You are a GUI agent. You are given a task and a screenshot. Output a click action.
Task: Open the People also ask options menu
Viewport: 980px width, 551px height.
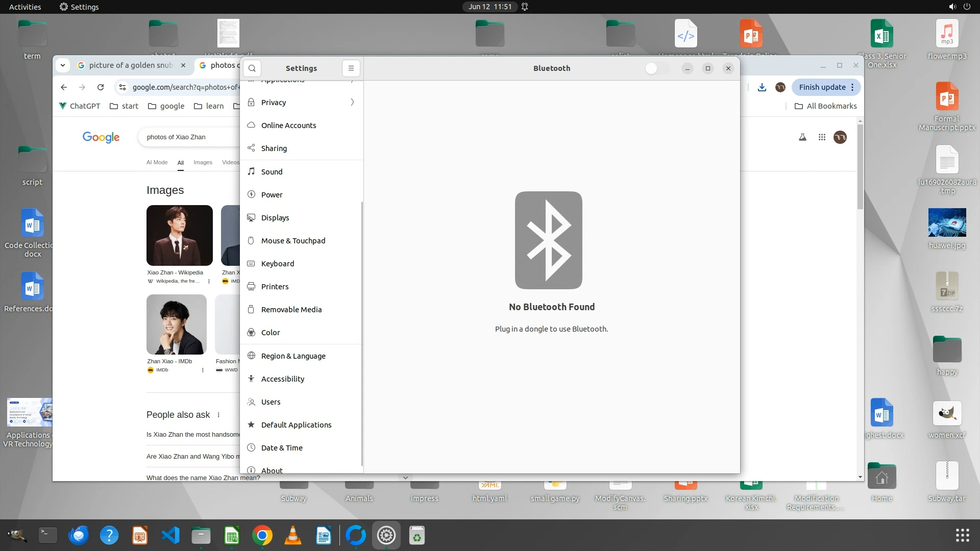[x=218, y=415]
